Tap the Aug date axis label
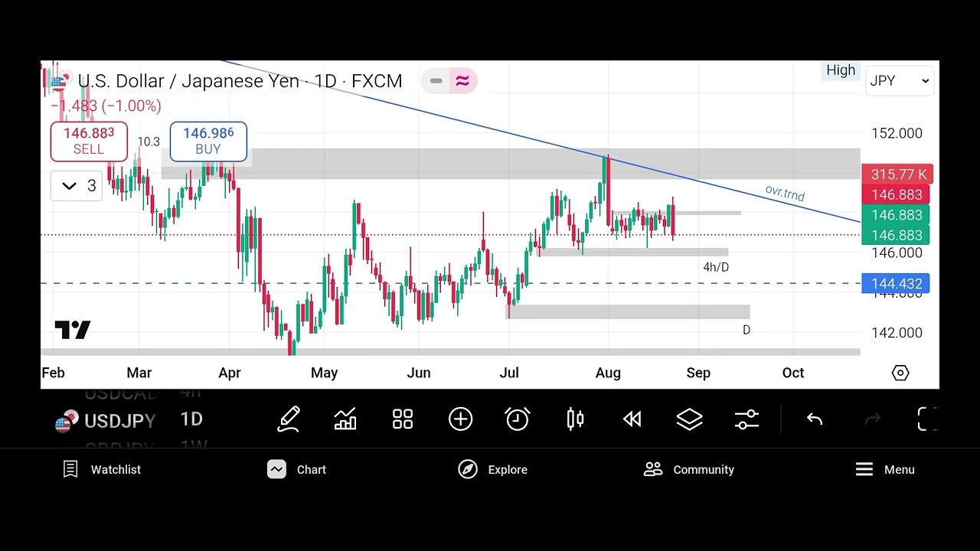Screen dimensions: 980x551 [x=608, y=373]
